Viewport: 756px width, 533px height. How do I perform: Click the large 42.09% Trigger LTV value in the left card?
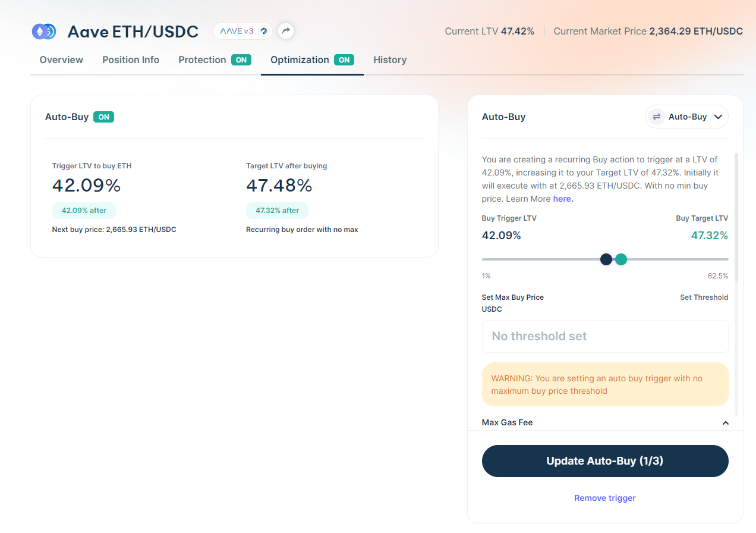(x=87, y=186)
